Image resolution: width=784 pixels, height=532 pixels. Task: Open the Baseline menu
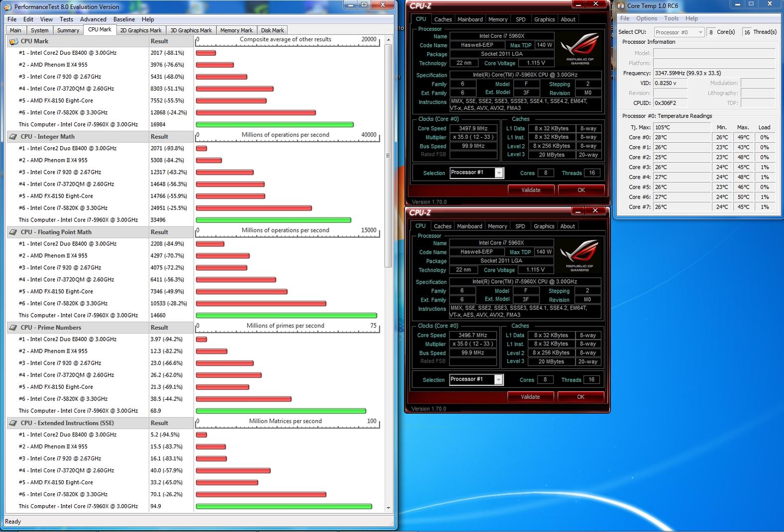(x=124, y=19)
